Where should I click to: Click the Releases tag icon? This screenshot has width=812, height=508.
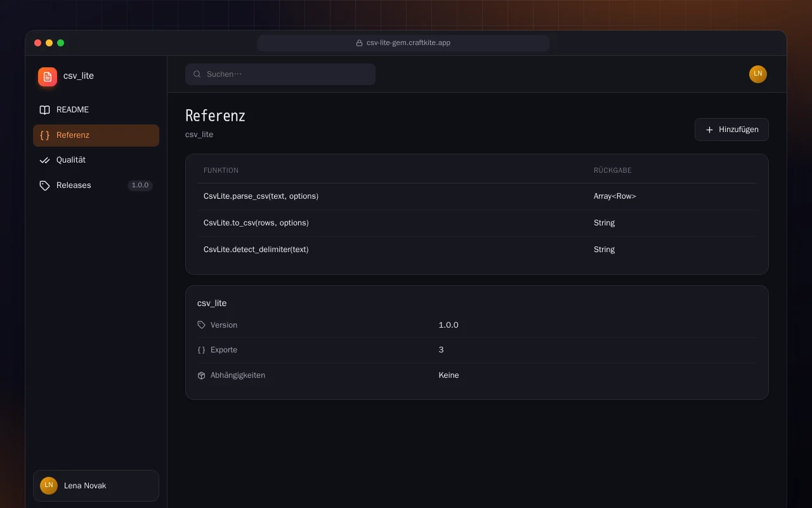tap(44, 185)
